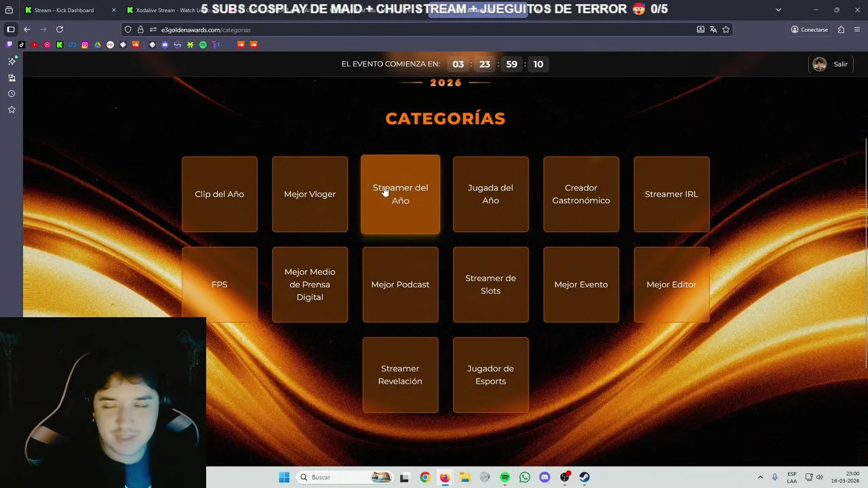The height and width of the screenshot is (488, 868).
Task: Open the Meta bookmark icon
Action: coord(72,45)
